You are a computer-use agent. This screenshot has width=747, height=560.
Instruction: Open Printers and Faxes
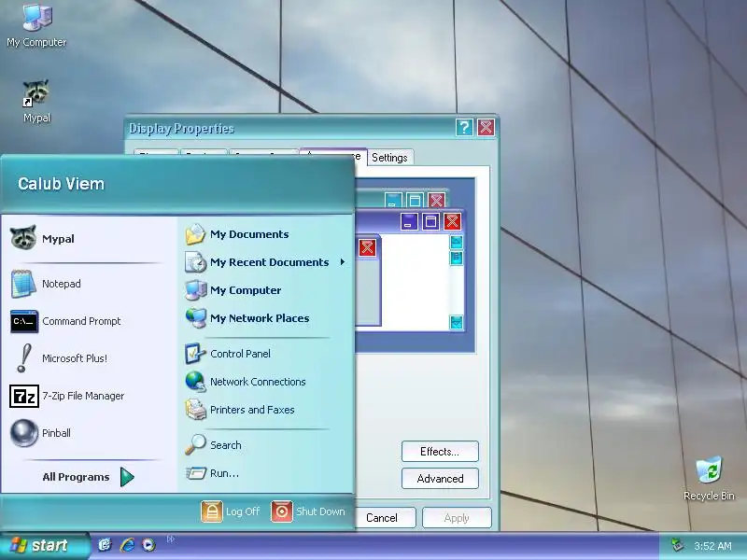(x=266, y=410)
